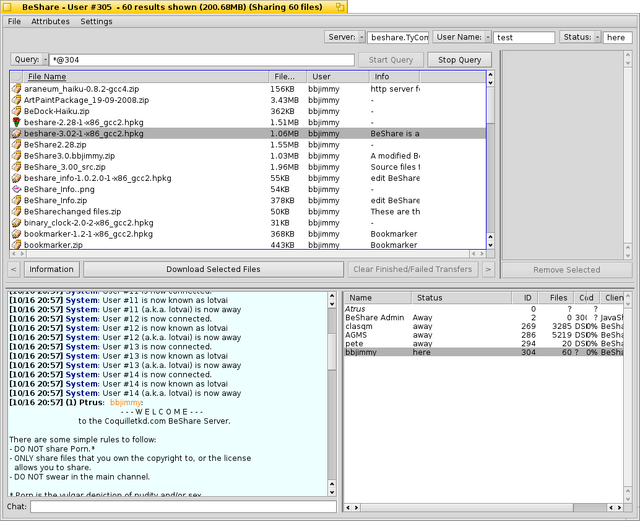Click the BeShare3.0.bbjimmy.zip file icon

(x=16, y=156)
